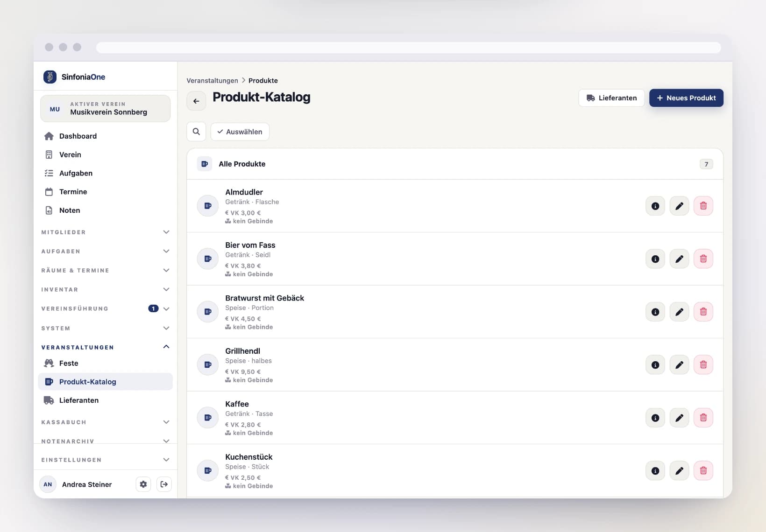The width and height of the screenshot is (766, 532).
Task: Click Veranstaltungen breadcrumb link
Action: click(212, 81)
